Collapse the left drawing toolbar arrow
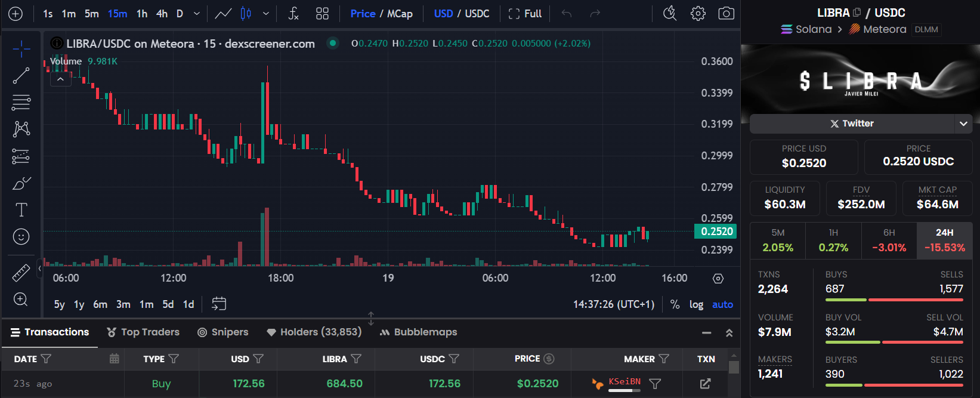 pos(39,269)
